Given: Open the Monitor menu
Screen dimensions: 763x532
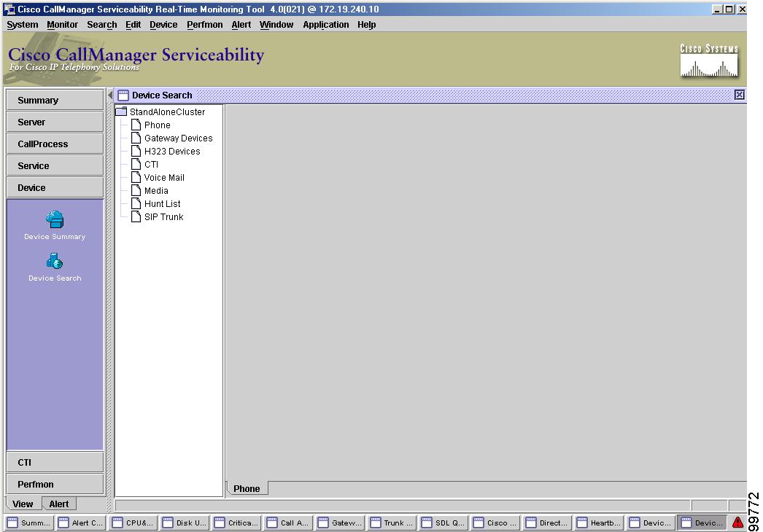Looking at the screenshot, I should pos(62,25).
